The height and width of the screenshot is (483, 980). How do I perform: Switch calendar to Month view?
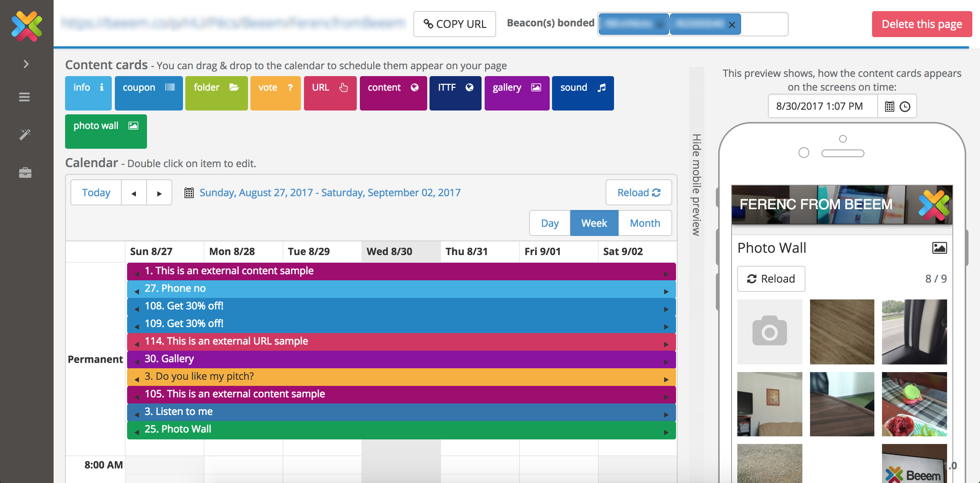[645, 223]
